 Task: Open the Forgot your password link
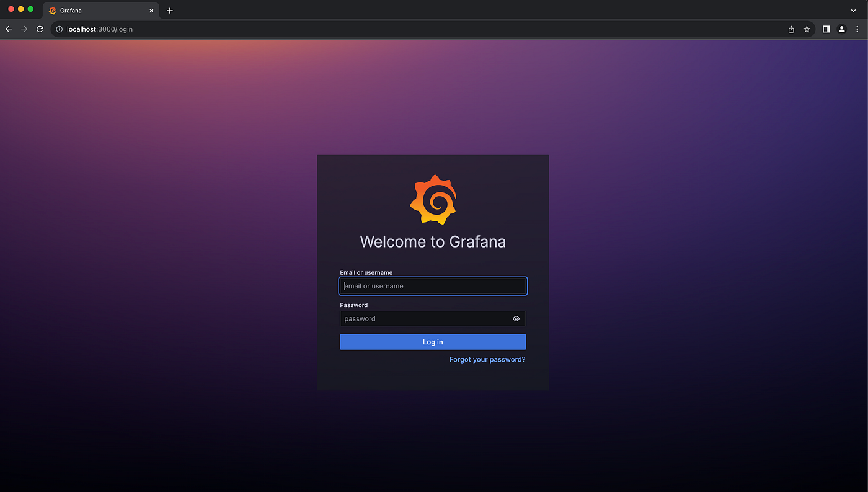pos(487,359)
